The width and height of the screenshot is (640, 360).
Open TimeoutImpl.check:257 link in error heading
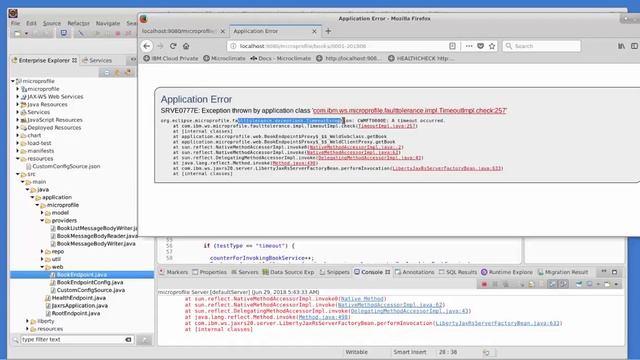pos(410,111)
